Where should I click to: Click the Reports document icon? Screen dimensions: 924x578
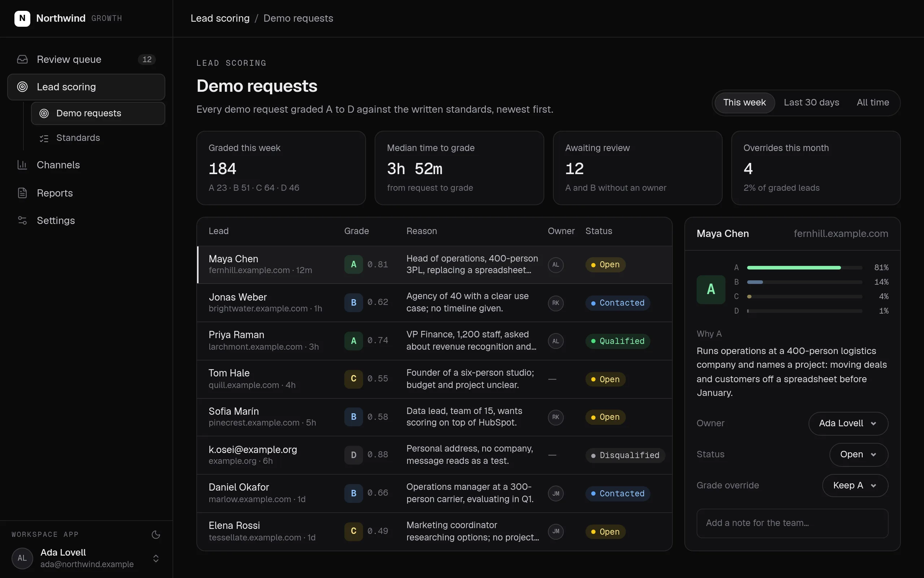pos(22,193)
